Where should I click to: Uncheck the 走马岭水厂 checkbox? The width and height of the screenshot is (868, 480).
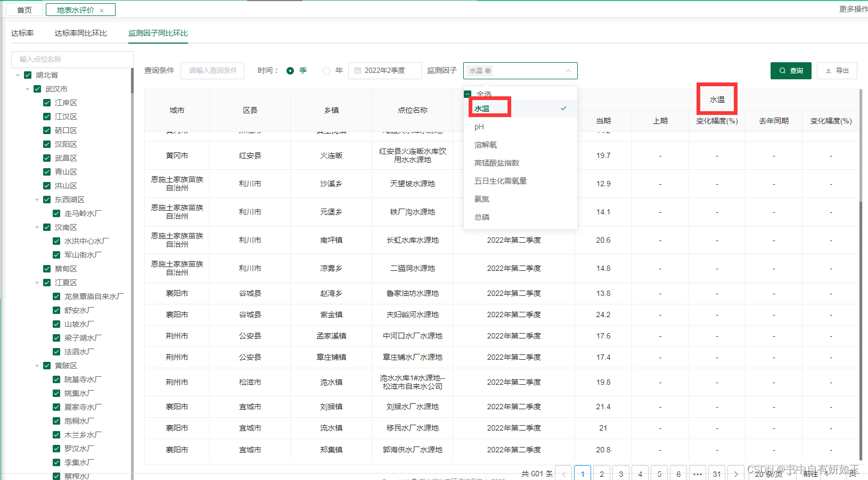[56, 213]
